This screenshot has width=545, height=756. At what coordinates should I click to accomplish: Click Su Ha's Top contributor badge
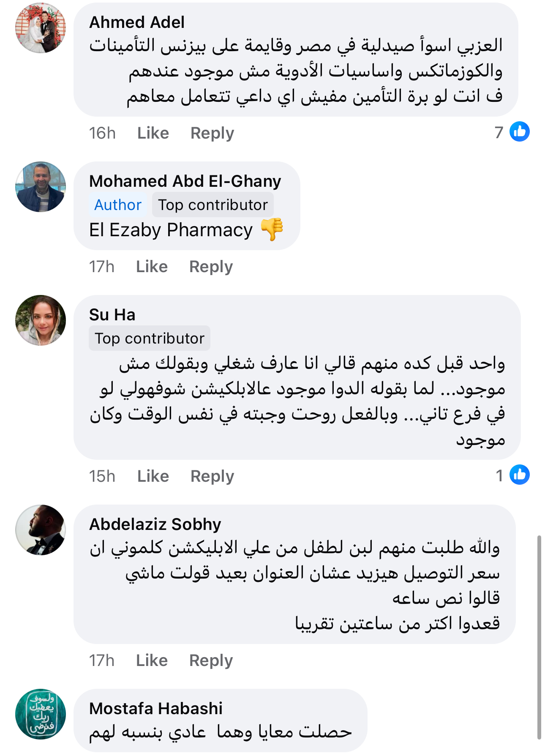pyautogui.click(x=150, y=338)
